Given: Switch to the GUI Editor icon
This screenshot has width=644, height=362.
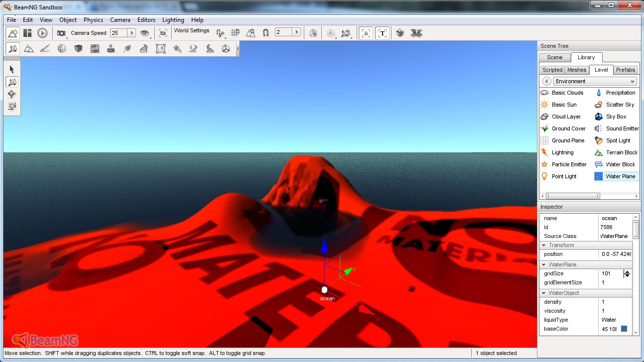Looking at the screenshot, I should (x=27, y=33).
